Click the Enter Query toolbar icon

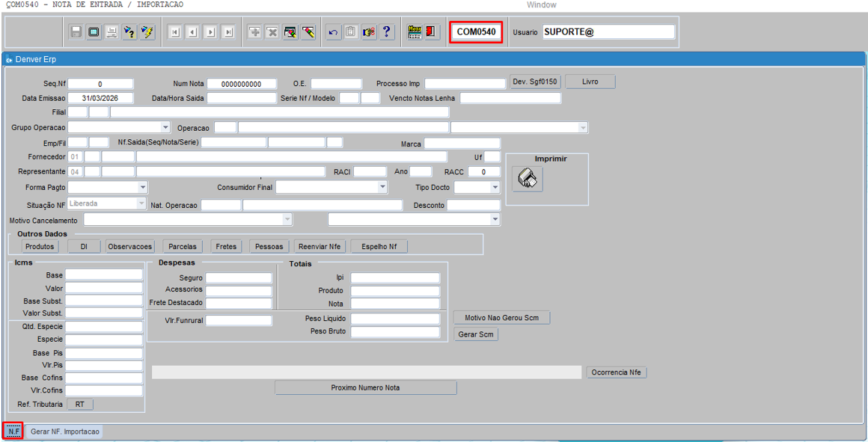tap(129, 32)
